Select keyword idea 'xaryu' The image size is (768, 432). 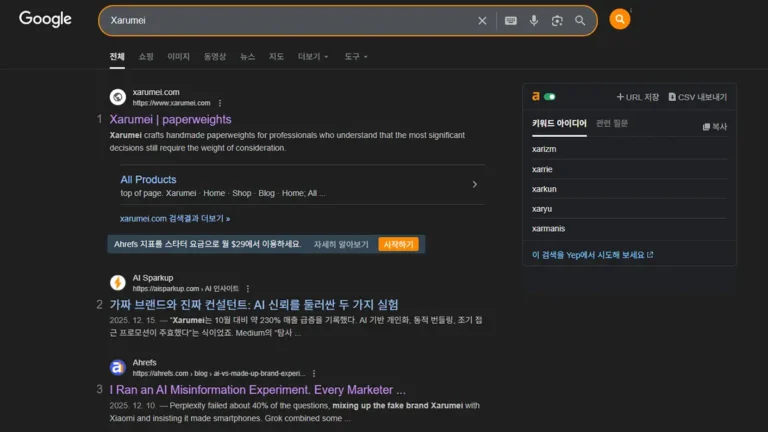[x=542, y=209]
